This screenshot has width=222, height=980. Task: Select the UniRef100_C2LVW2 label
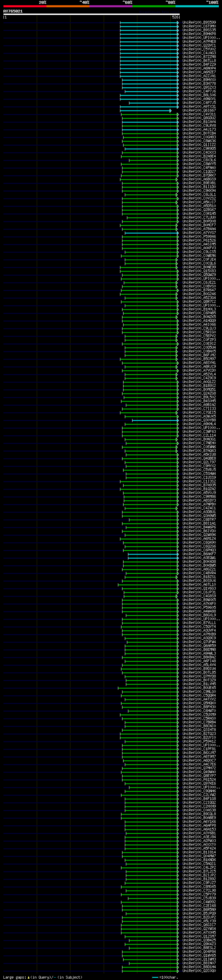[199, 795]
